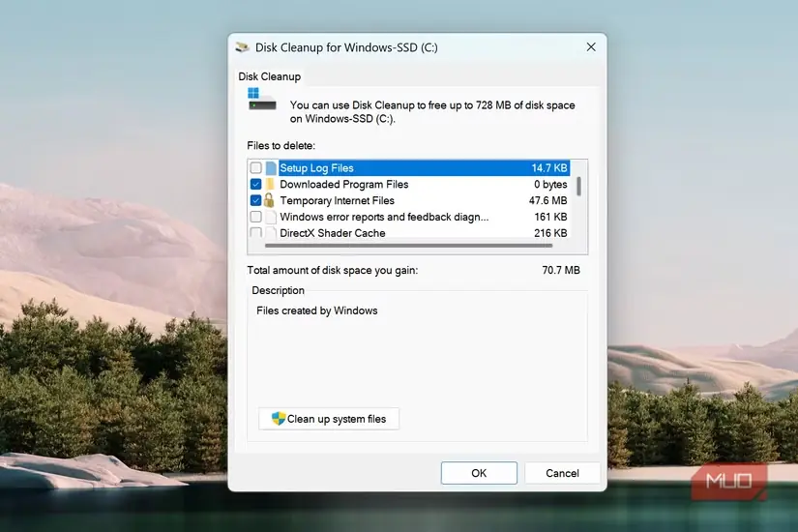The width and height of the screenshot is (798, 532).
Task: Click the 216 KB size value
Action: coord(550,233)
